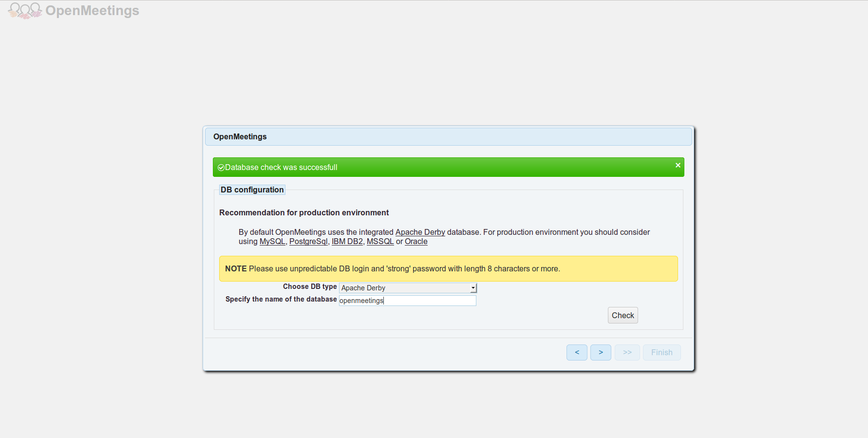Click the Recommendation for production environment heading
The image size is (868, 438).
tap(304, 212)
